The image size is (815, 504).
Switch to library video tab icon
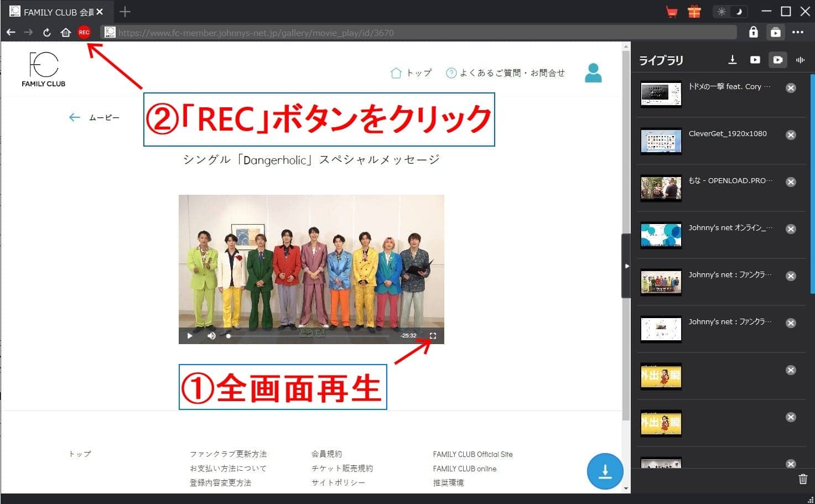pyautogui.click(x=755, y=60)
